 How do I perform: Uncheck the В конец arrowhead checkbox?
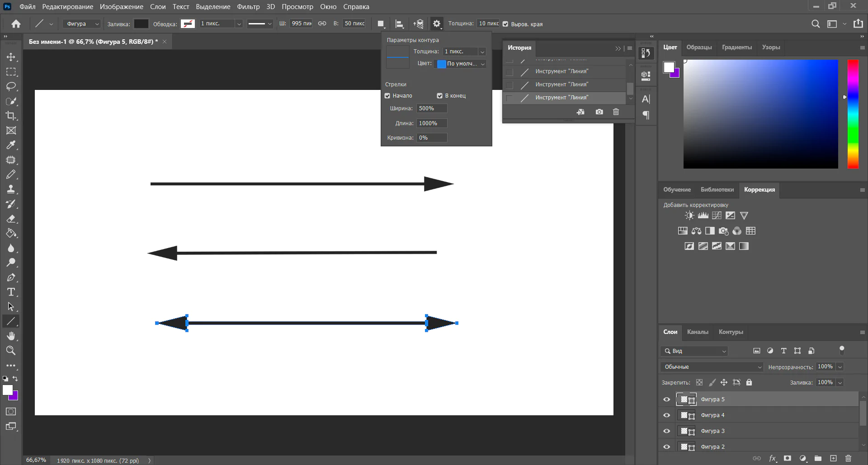pyautogui.click(x=439, y=96)
